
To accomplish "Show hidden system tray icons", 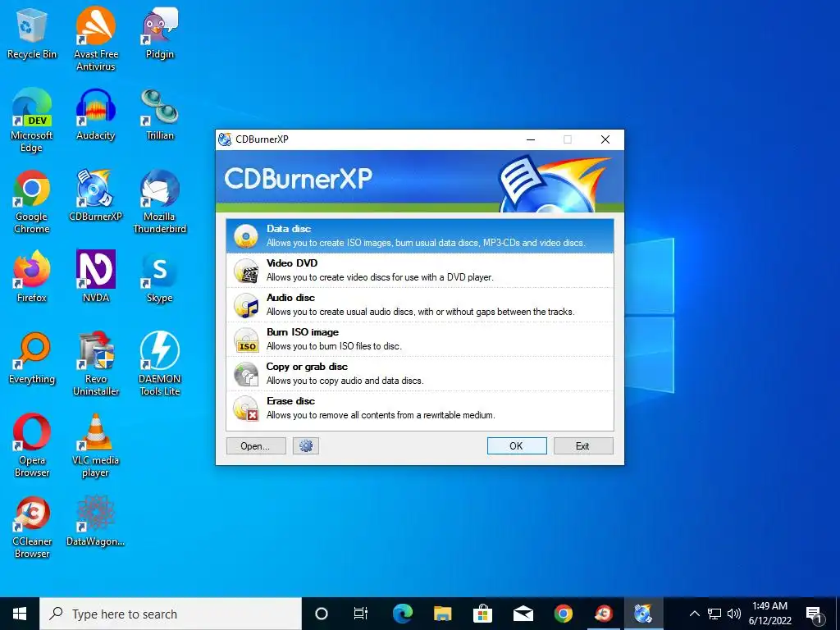I will point(694,614).
